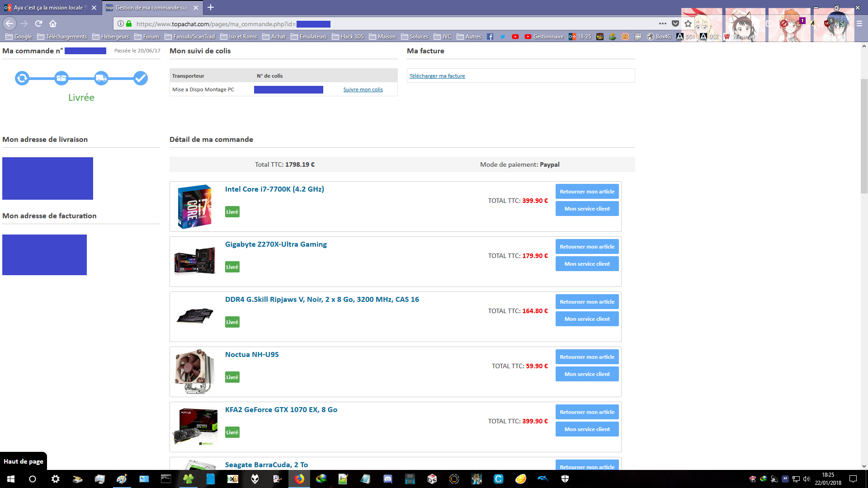
Task: Open Windows Start menu
Action: pyautogui.click(x=11, y=479)
